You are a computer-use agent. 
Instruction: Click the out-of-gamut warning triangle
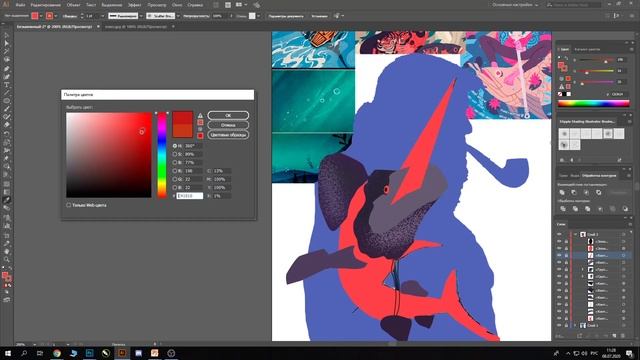click(x=200, y=116)
